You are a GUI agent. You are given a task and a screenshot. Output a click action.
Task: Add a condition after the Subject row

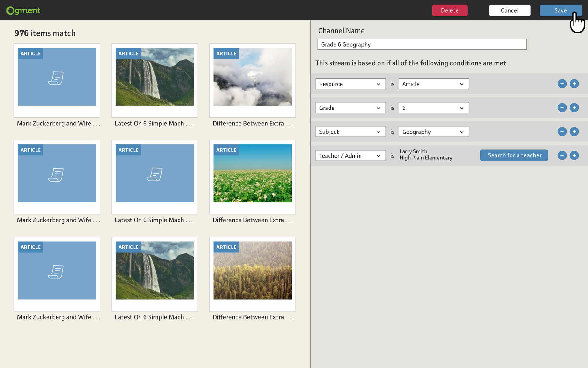pyautogui.click(x=574, y=132)
